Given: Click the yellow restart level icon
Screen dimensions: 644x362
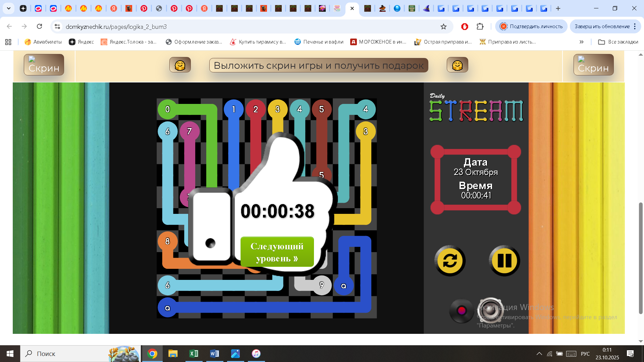Looking at the screenshot, I should 450,261.
